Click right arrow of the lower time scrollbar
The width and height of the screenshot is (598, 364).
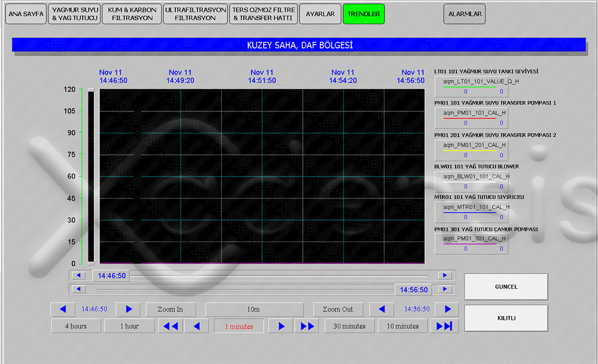[445, 289]
